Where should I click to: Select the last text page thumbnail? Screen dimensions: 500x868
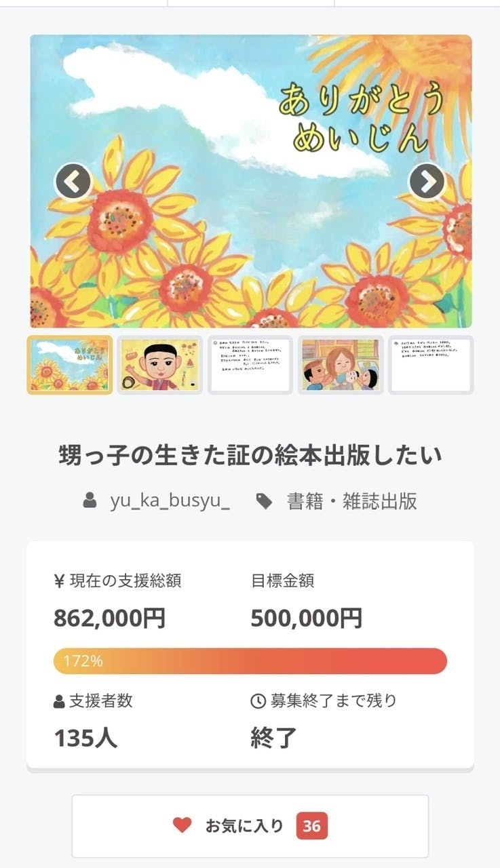coord(431,365)
